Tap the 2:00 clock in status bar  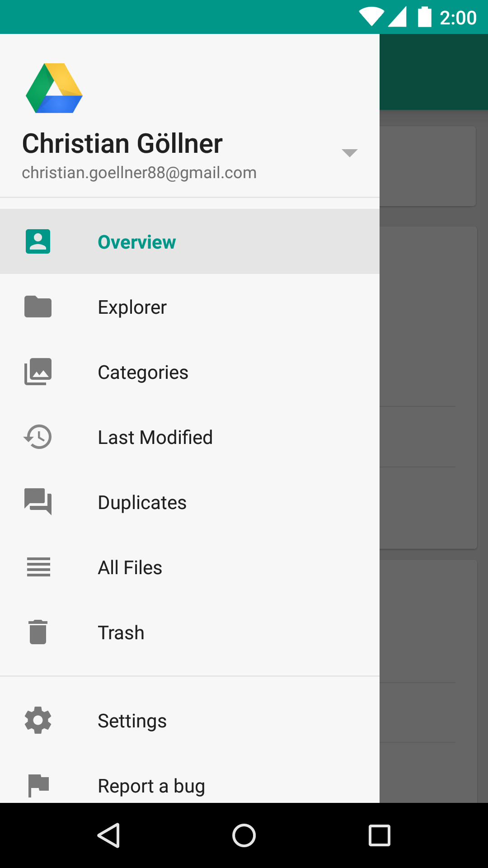pos(458,18)
